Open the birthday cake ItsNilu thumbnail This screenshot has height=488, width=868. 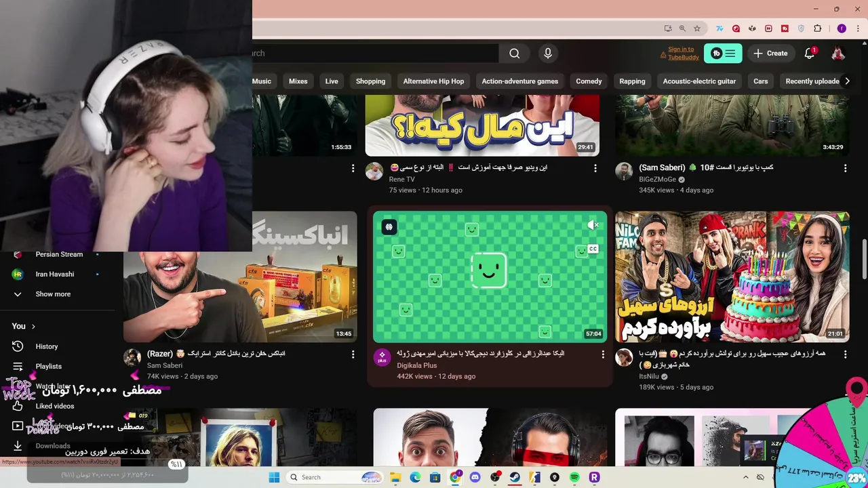(x=732, y=277)
